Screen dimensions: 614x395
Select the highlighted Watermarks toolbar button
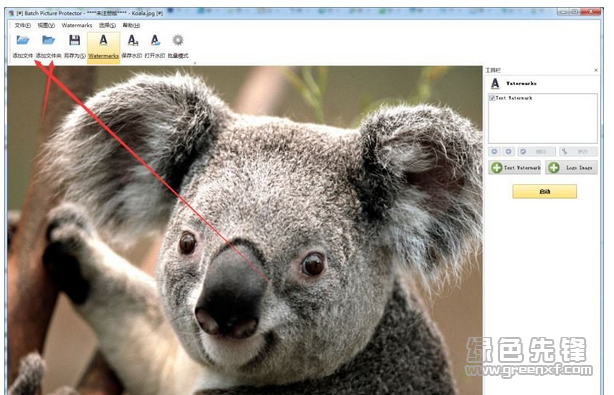point(103,47)
